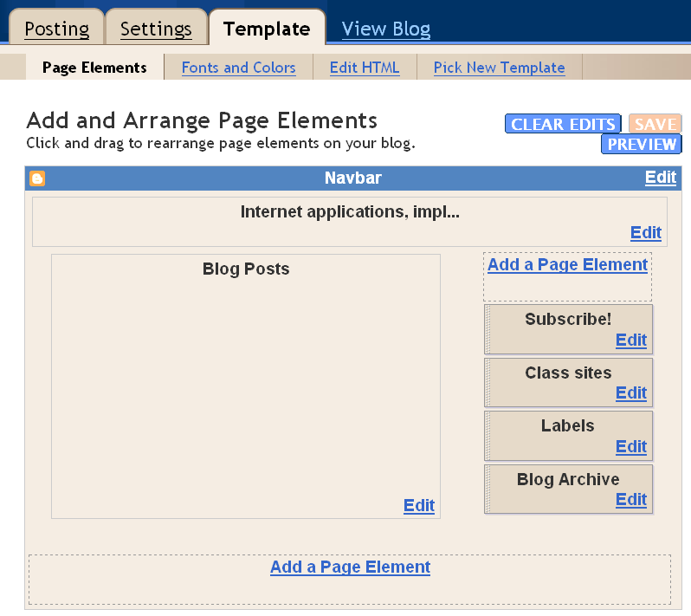Open the Settings tab
This screenshot has width=691, height=616.
coord(156,29)
